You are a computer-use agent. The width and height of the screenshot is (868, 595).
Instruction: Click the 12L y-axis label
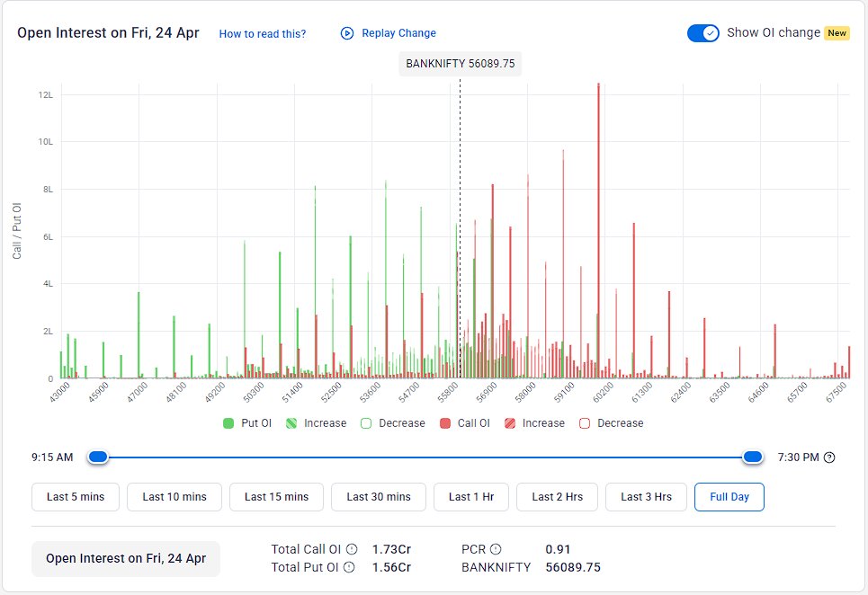pyautogui.click(x=45, y=95)
